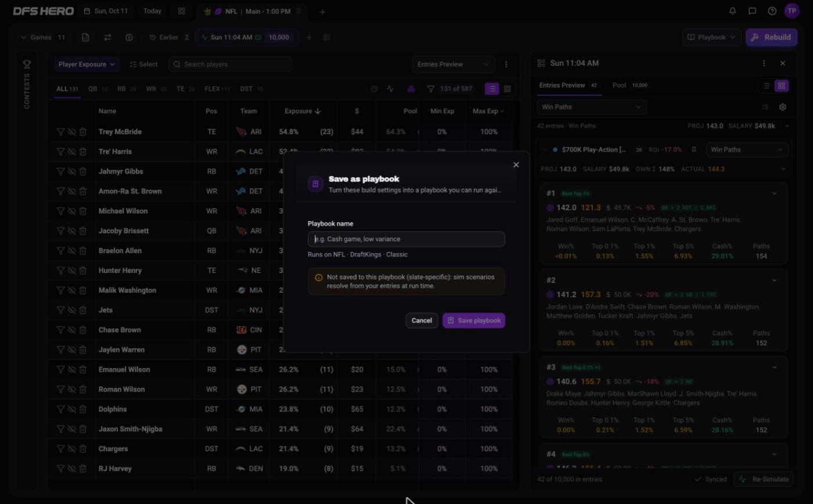Click the swap arrows icon beside Games
This screenshot has width=813, height=504.
107,37
